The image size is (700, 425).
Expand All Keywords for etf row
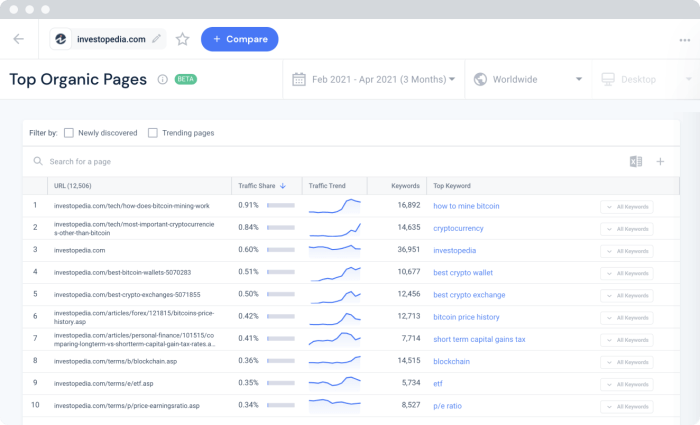pyautogui.click(x=627, y=384)
